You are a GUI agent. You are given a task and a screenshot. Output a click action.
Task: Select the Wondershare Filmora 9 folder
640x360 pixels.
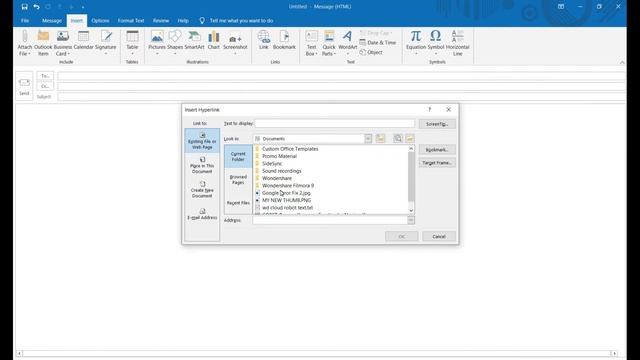[x=288, y=185]
